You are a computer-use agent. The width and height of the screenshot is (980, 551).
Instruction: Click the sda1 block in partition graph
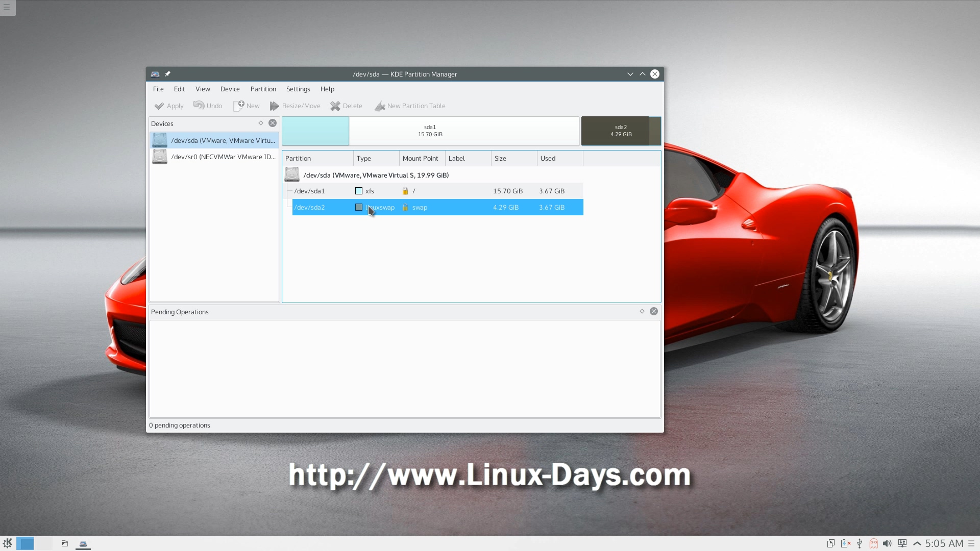point(430,131)
